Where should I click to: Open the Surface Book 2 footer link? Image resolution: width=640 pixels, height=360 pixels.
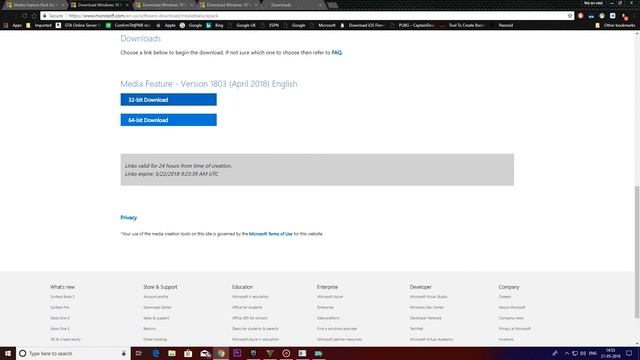[62, 297]
